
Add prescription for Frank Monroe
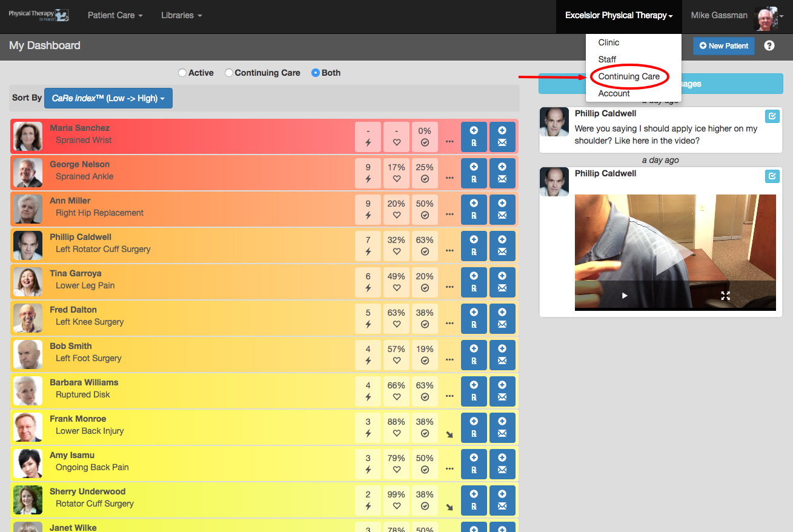click(474, 427)
